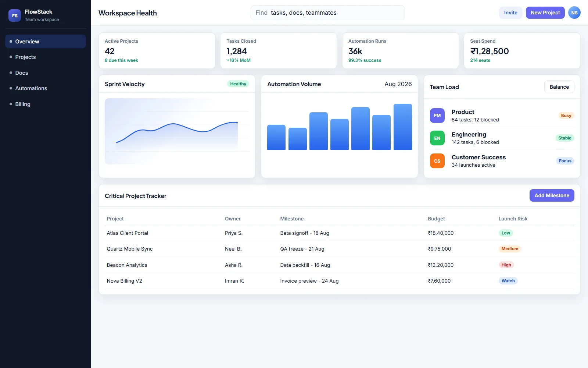Viewport: 588px width, 368px height.
Task: Open the Billing sidebar item
Action: [x=46, y=104]
